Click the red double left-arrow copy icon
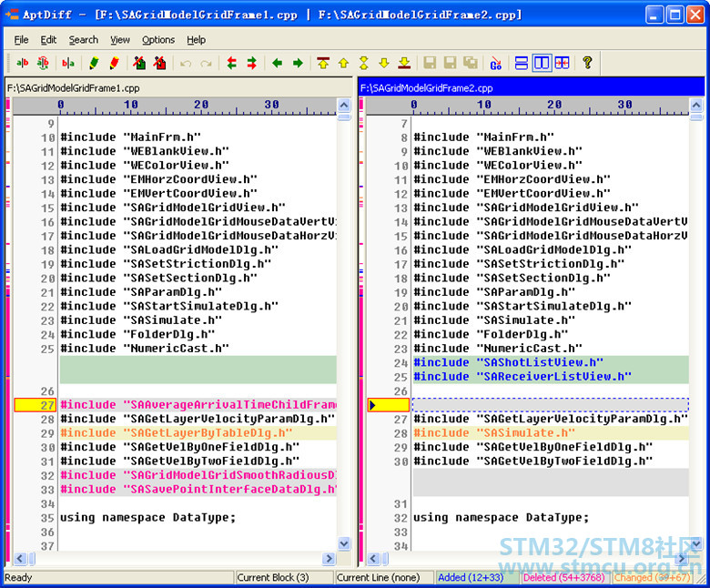The height and width of the screenshot is (588, 710). click(232, 63)
